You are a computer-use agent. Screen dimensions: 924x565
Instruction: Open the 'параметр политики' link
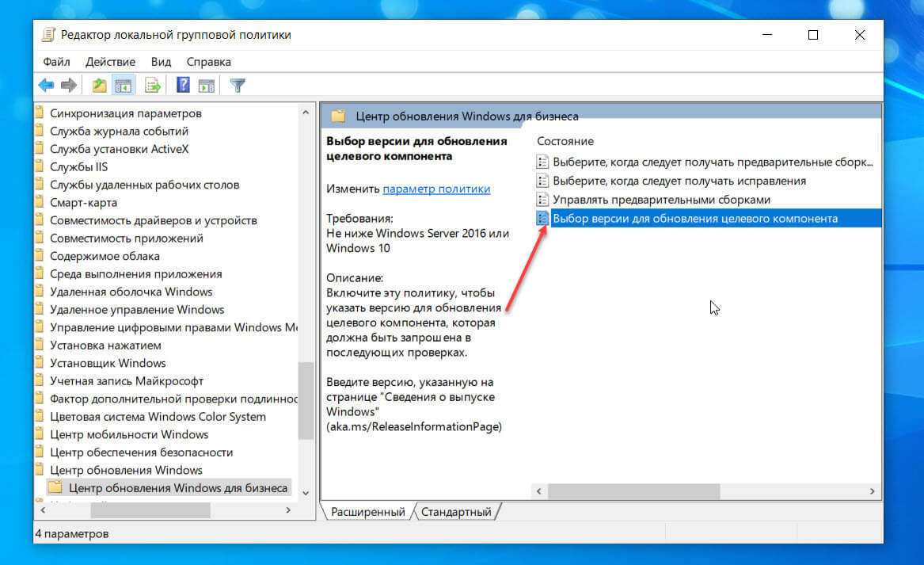[436, 189]
